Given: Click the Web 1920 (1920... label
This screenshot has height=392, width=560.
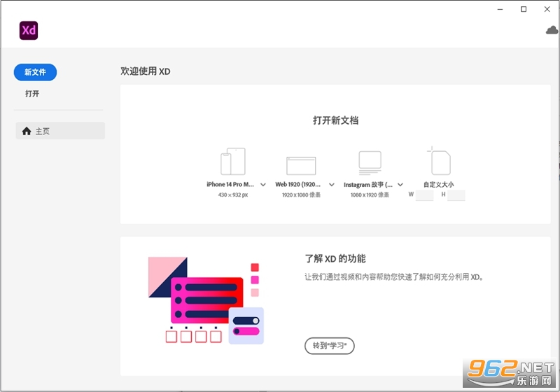Looking at the screenshot, I should coord(298,185).
